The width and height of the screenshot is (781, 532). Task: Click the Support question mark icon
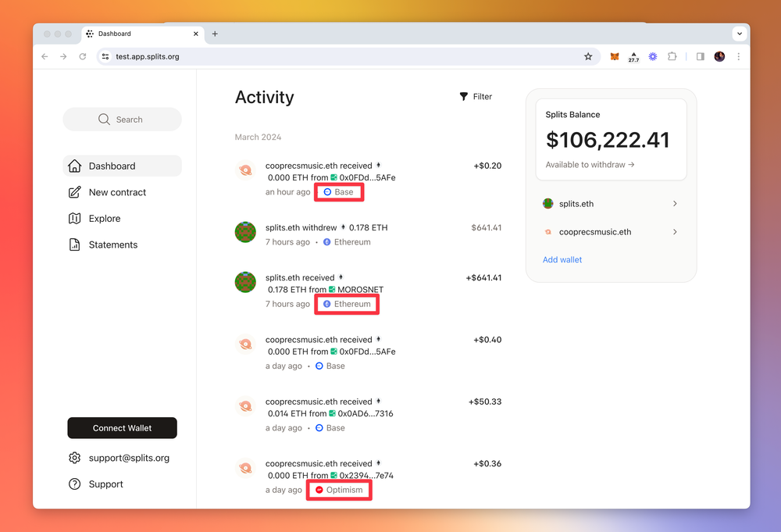74,484
